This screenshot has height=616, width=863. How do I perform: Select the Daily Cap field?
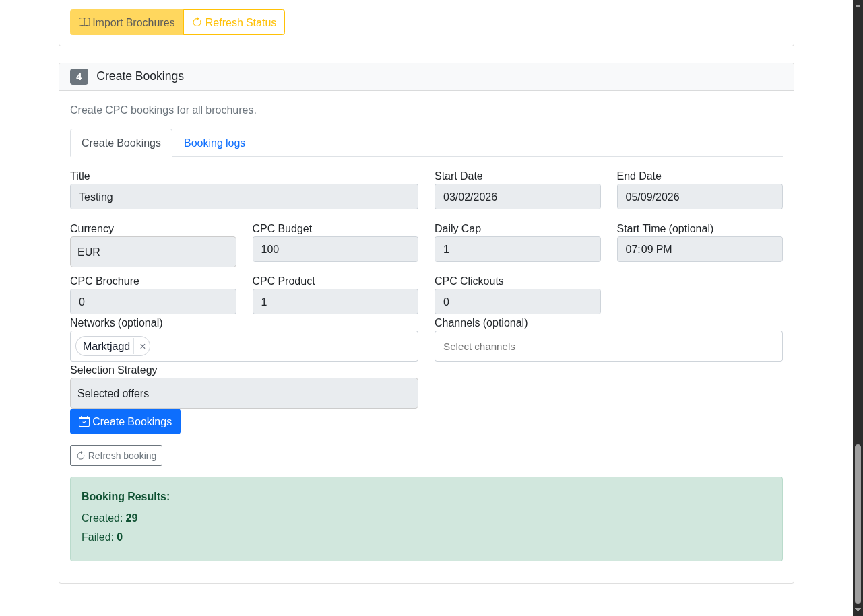(517, 249)
